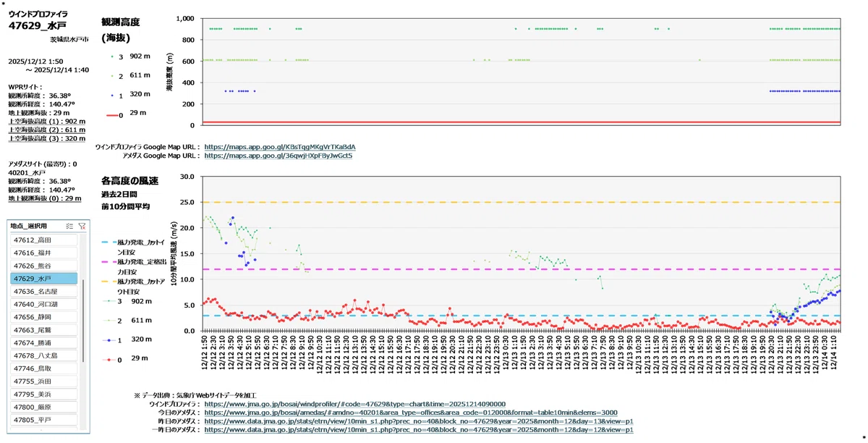Pick 47636_名古屋 in the station slicer
Screen dimensions: 868x443
point(44,292)
